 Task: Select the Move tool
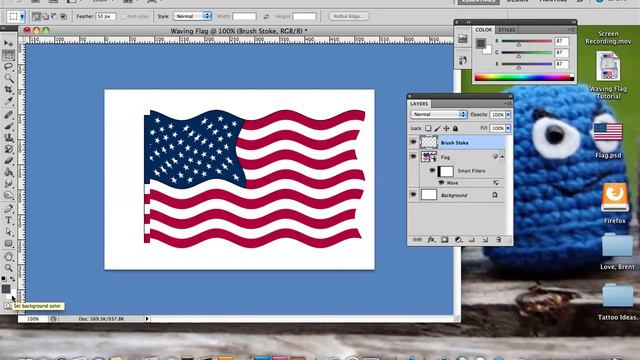8,43
